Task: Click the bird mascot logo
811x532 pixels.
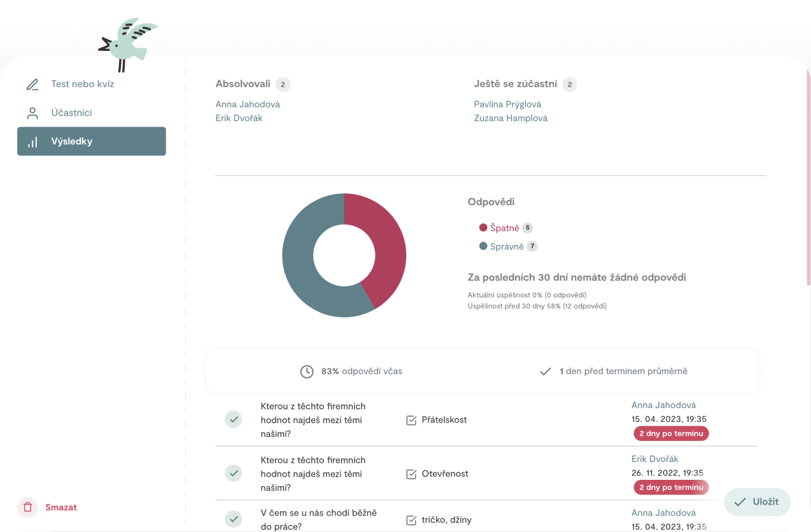Action: click(x=127, y=45)
